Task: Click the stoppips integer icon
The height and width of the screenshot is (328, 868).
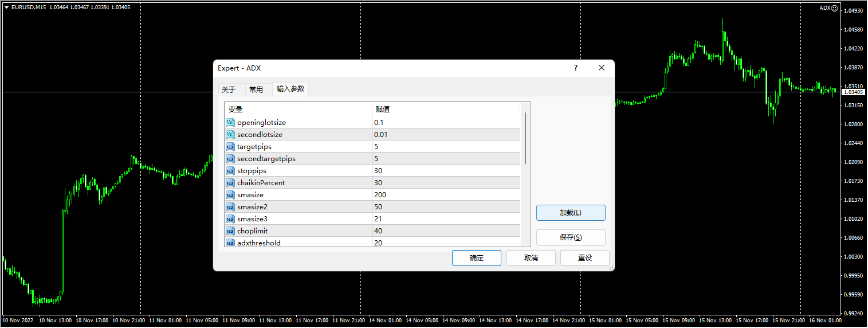Action: (230, 171)
